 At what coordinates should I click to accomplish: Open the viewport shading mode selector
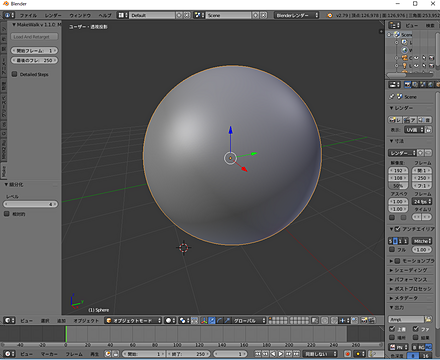pos(170,321)
